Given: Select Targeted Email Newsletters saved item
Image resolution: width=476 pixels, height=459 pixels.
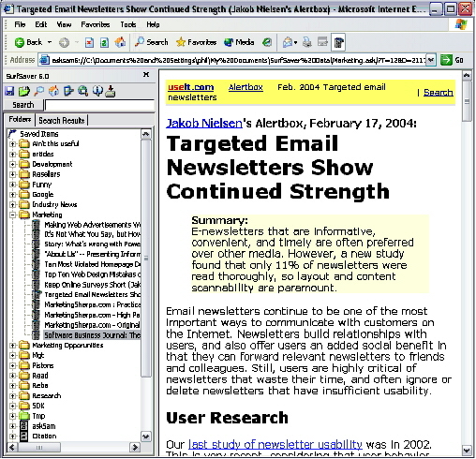Looking at the screenshot, I should (x=92, y=294).
